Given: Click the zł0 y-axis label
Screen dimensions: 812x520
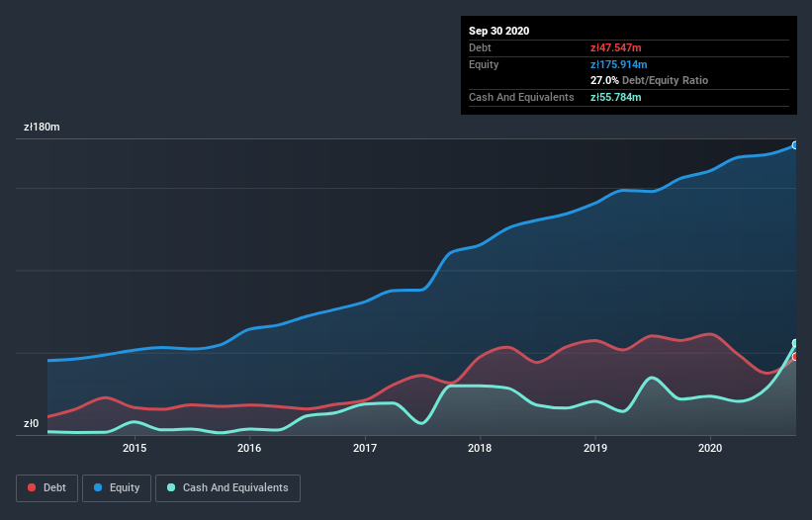Looking at the screenshot, I should click(x=31, y=423).
